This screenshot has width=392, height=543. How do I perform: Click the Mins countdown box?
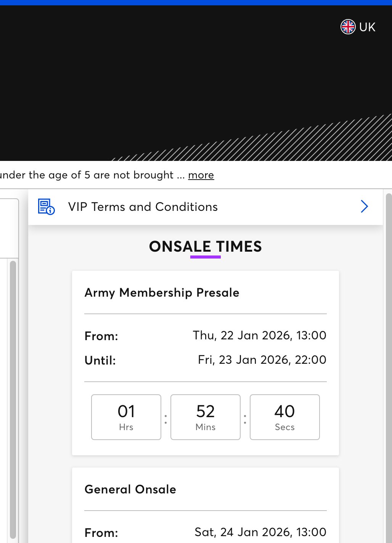pyautogui.click(x=206, y=417)
